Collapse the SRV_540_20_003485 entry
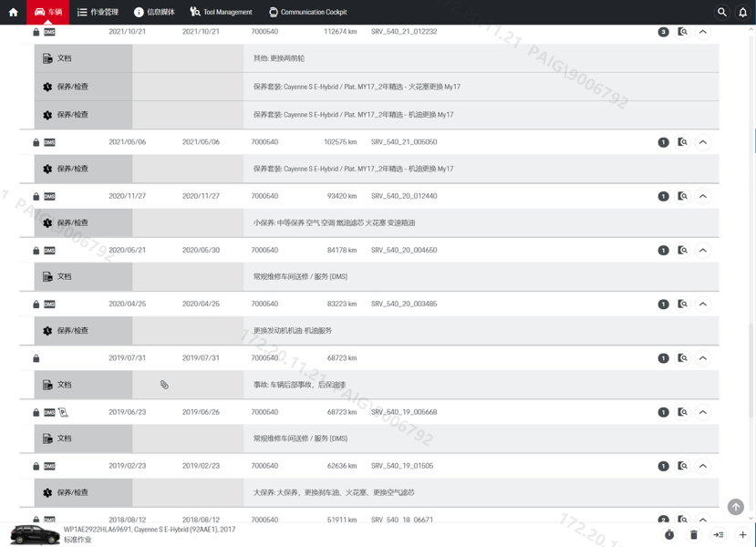This screenshot has width=756, height=547. tap(703, 304)
